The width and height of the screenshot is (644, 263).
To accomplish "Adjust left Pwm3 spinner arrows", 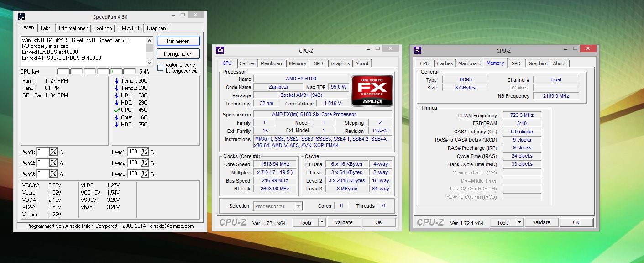I will 53,174.
